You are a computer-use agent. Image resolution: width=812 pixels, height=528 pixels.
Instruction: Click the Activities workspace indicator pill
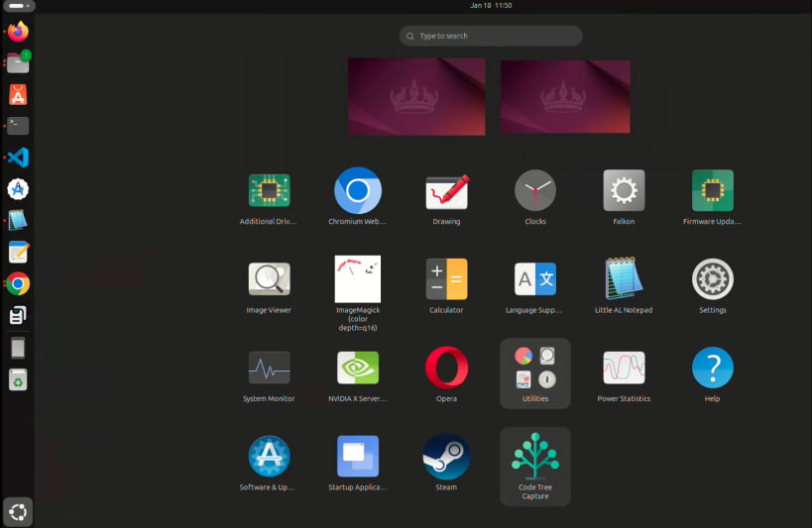(19, 6)
